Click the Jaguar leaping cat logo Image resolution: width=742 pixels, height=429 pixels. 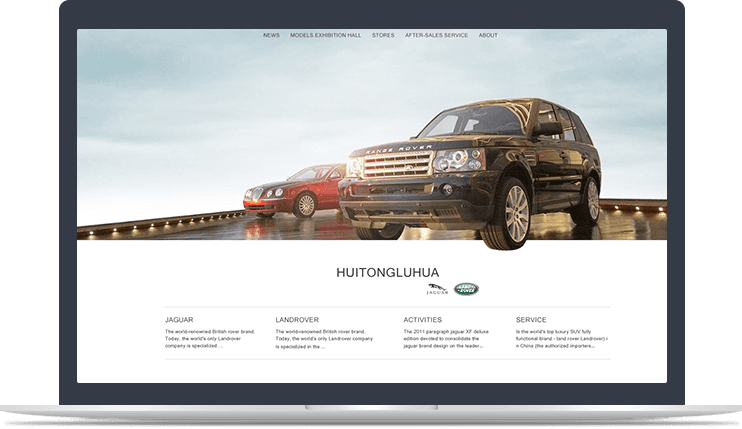[x=437, y=289]
